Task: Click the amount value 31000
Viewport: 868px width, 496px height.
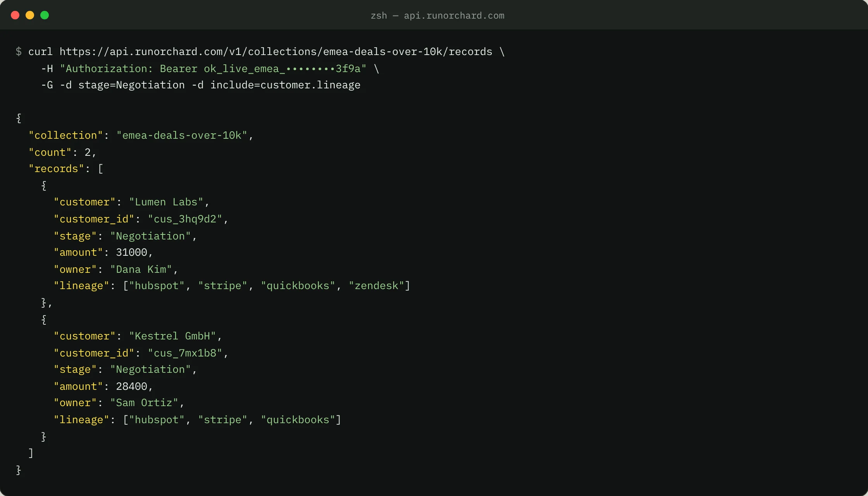Action: tap(132, 252)
